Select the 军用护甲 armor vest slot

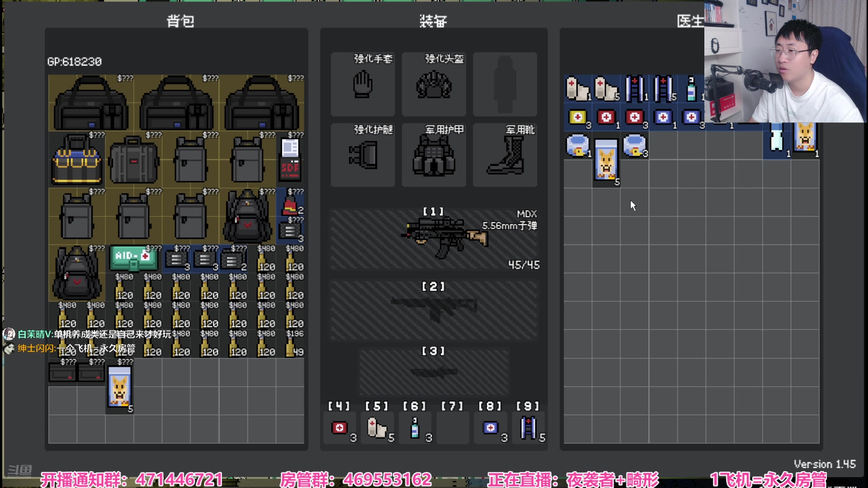point(434,155)
